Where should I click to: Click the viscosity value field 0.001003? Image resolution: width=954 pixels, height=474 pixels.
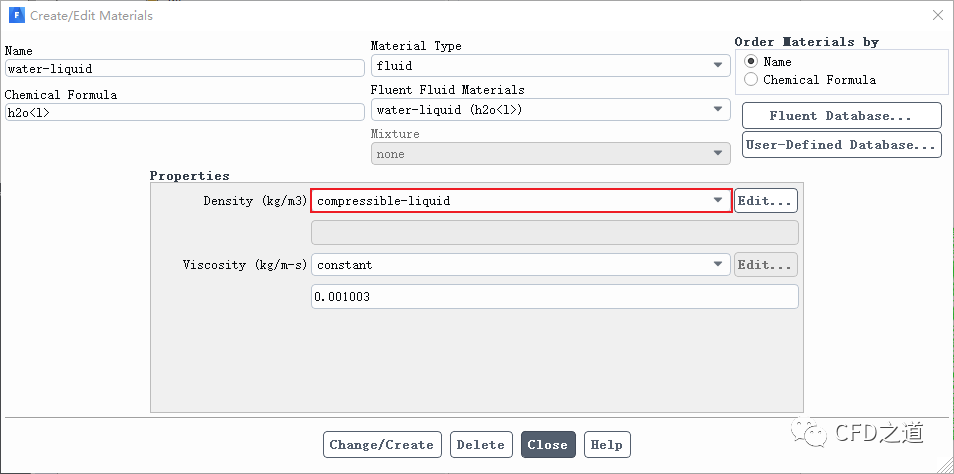coord(554,297)
